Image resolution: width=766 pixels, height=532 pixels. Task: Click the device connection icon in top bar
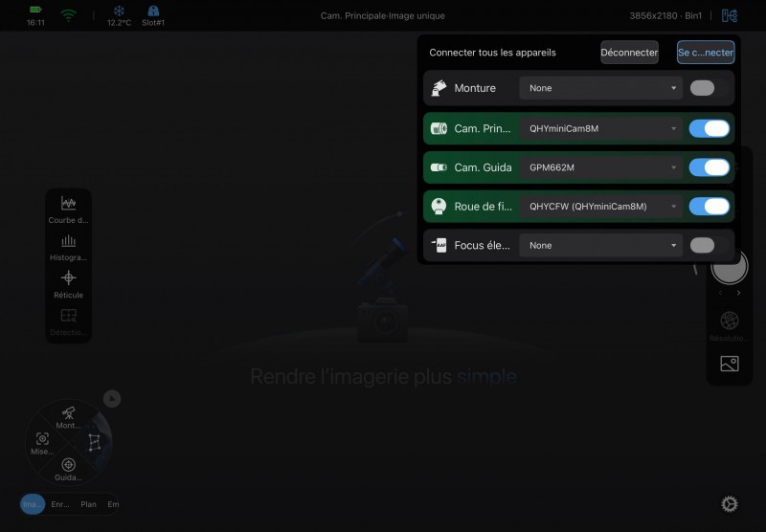730,15
